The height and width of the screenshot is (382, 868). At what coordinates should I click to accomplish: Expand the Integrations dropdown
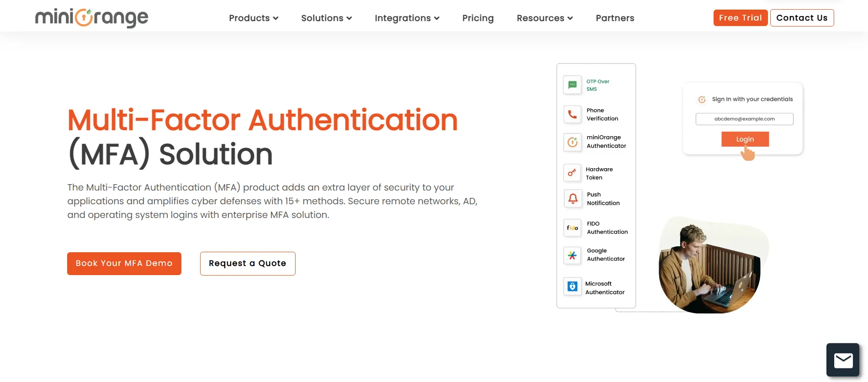[407, 18]
